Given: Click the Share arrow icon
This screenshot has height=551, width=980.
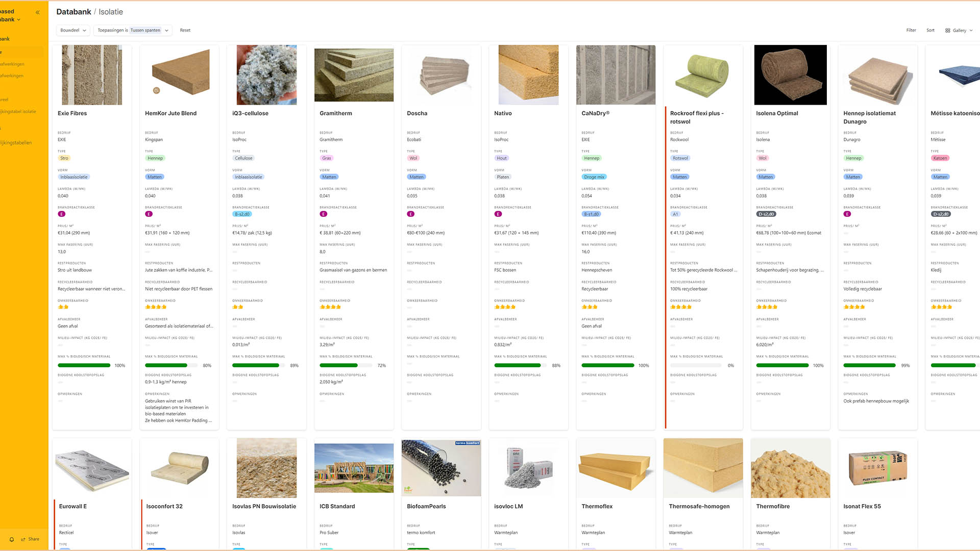Looking at the screenshot, I should (23, 539).
